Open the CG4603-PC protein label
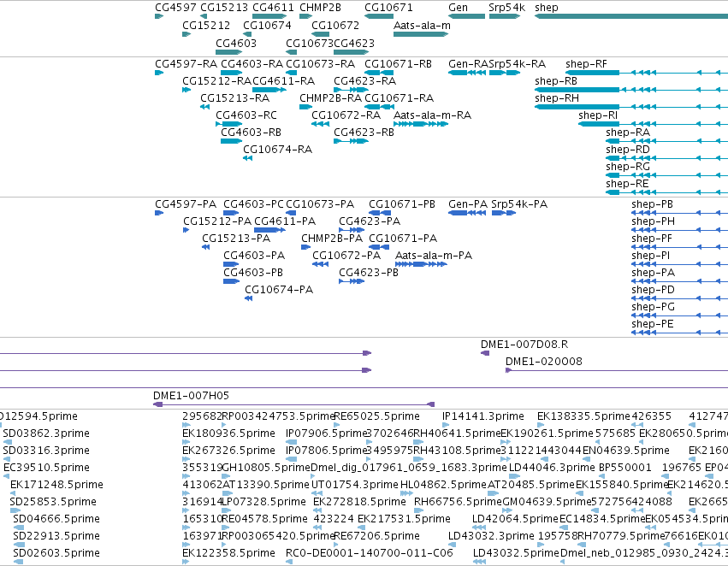 click(x=253, y=204)
